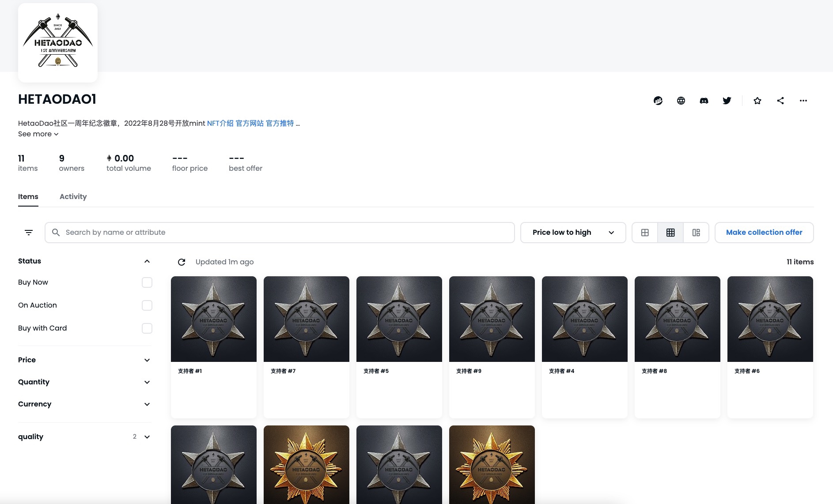833x504 pixels.
Task: Click the 0.00 total volume stat
Action: (129, 163)
